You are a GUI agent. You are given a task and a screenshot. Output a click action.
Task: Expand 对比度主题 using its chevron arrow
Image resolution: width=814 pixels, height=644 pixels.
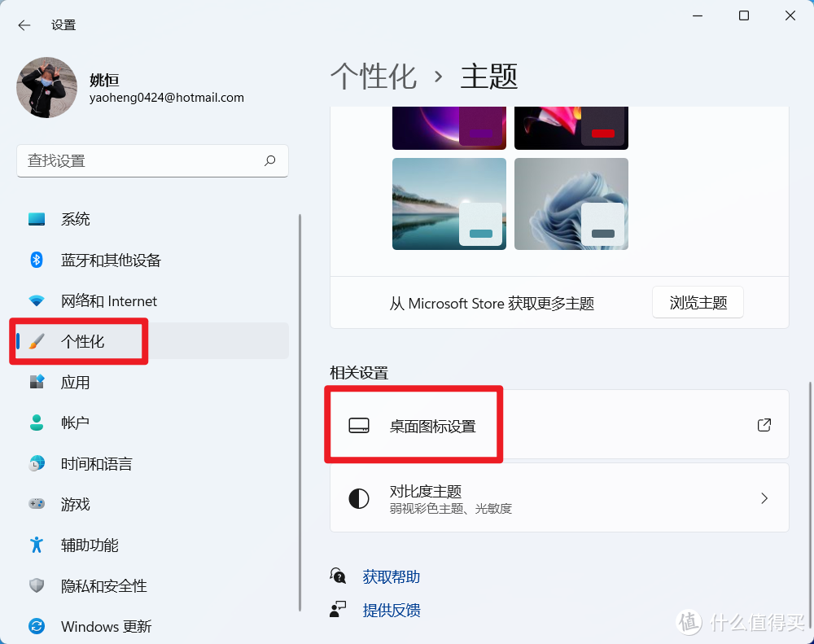click(764, 497)
